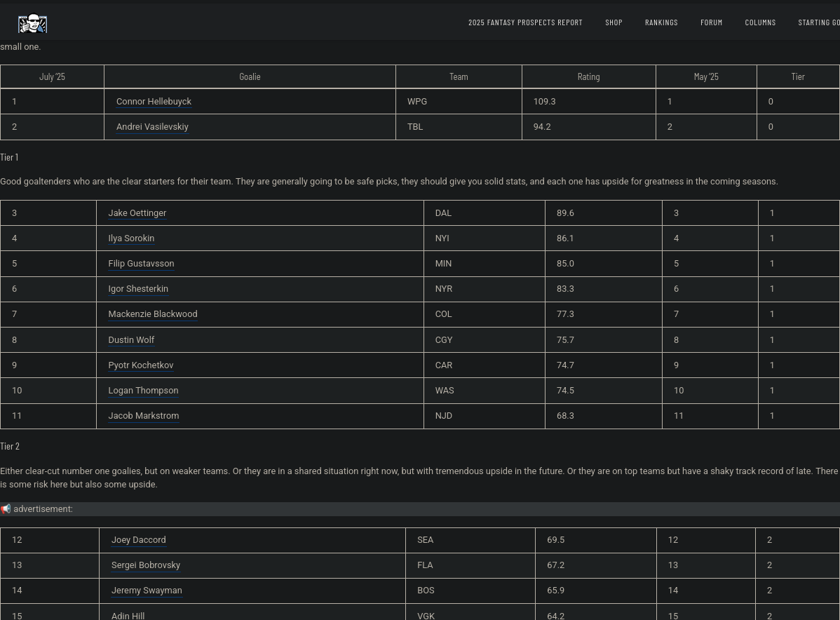Click the megaphone advertisement icon
The image size is (840, 620).
tap(6, 508)
